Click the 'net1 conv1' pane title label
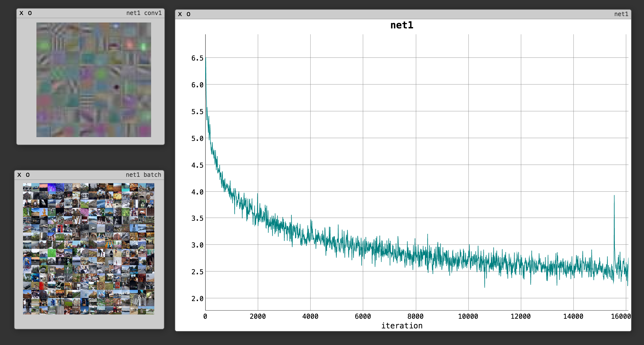The height and width of the screenshot is (345, 644). coord(144,13)
